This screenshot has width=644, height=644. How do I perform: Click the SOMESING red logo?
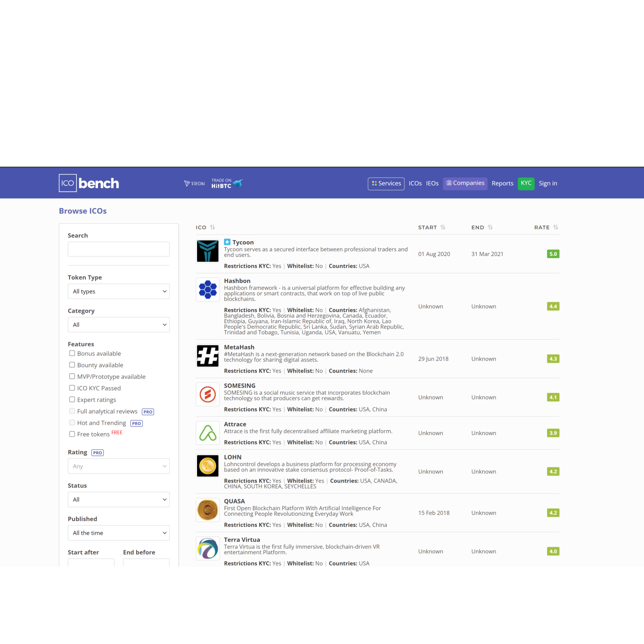coord(208,395)
